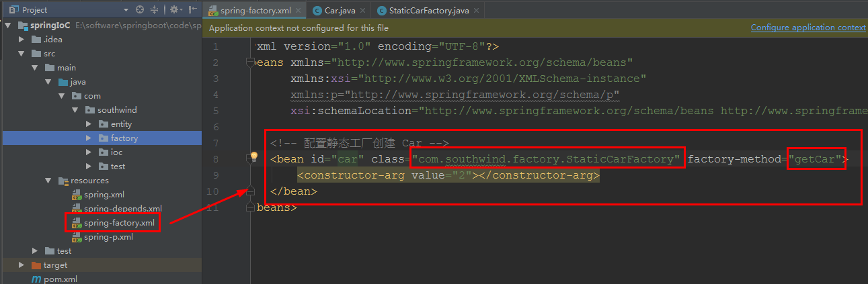Click the com package folder icon

pos(77,96)
